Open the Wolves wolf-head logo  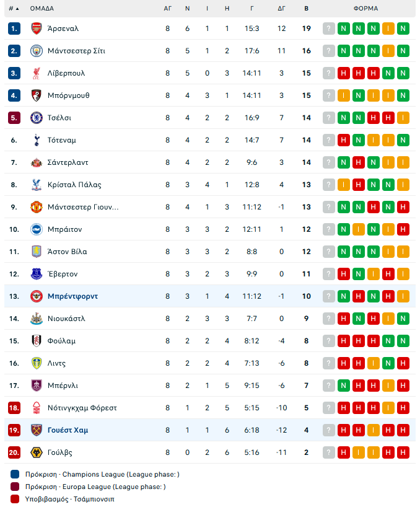[36, 452]
